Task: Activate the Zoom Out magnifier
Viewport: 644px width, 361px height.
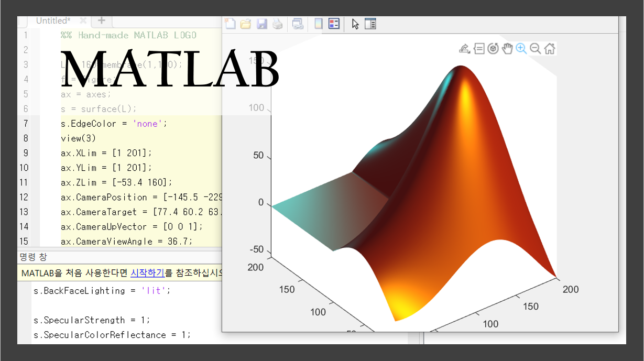Action: pyautogui.click(x=536, y=49)
